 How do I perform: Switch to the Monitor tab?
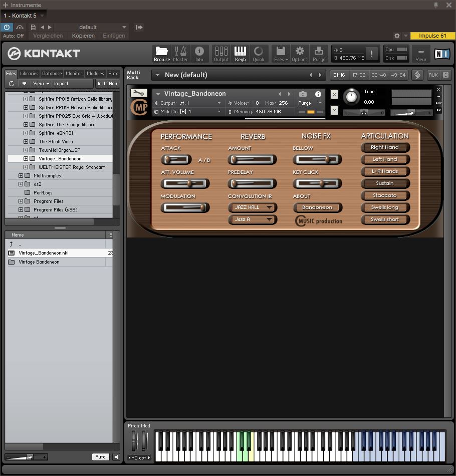point(74,74)
